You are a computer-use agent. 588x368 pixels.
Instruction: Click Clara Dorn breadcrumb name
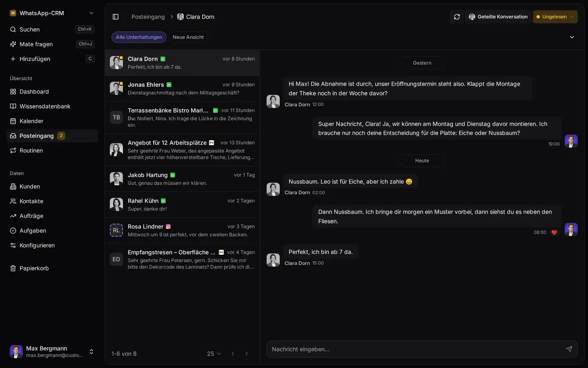click(200, 17)
